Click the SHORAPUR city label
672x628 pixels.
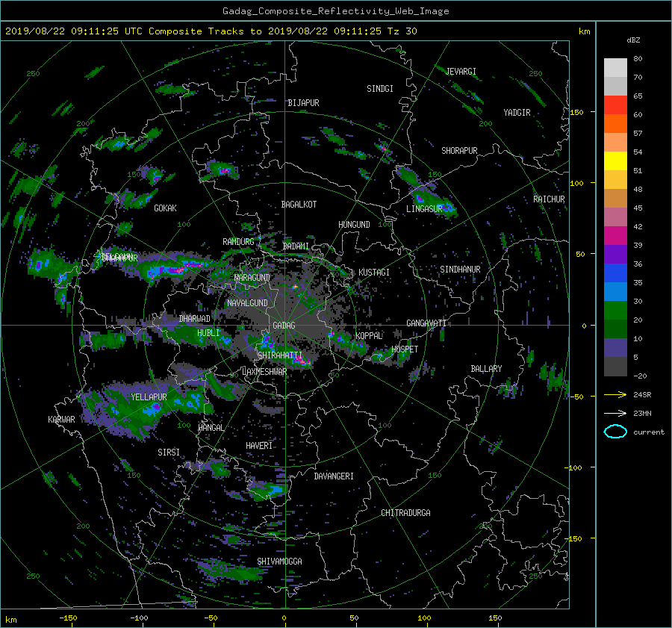coord(459,151)
